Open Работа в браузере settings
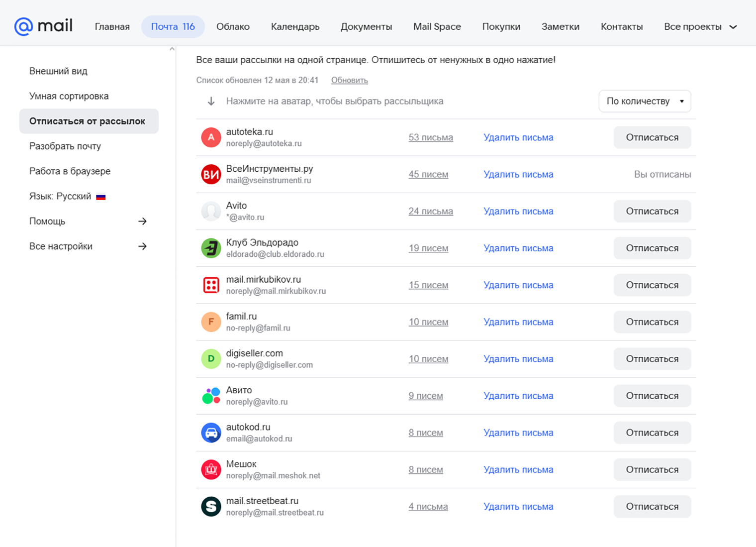Screen dimensions: 756x547 pyautogui.click(x=70, y=171)
